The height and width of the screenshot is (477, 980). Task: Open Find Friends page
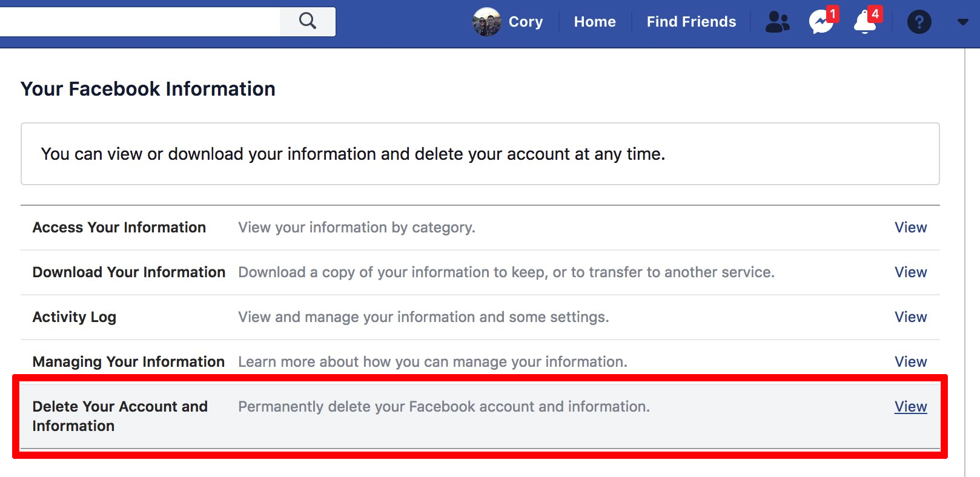coord(691,22)
